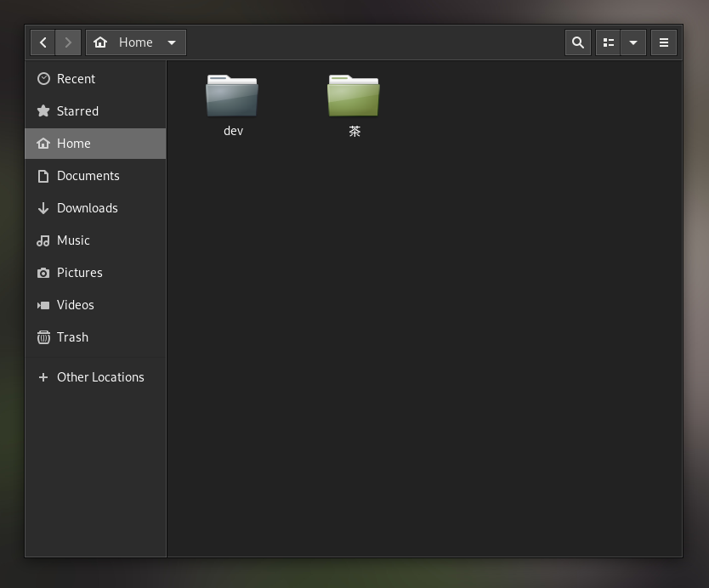
Task: Click the dev folder name label
Action: pyautogui.click(x=233, y=131)
